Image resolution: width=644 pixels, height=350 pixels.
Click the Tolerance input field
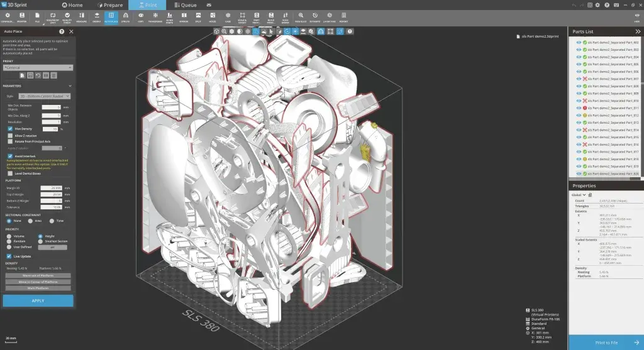pyautogui.click(x=52, y=207)
